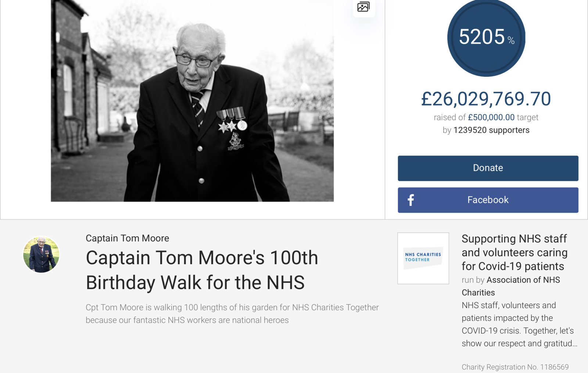Click the 100 garden lengths summary text
Screen dimensions: 588x373
[232, 313]
